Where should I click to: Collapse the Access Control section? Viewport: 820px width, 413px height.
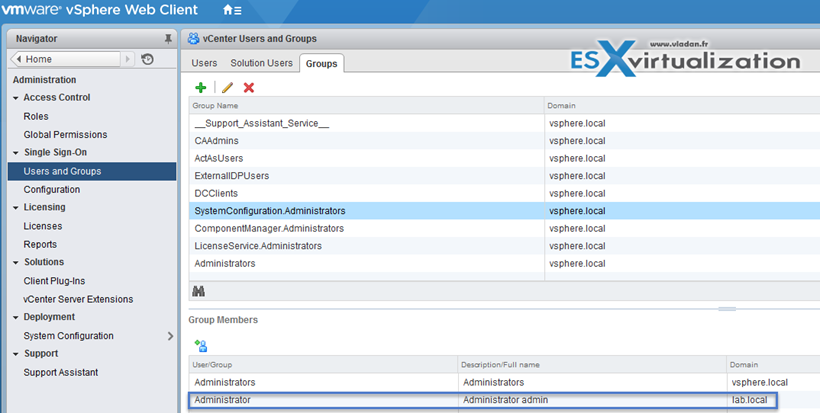coord(16,98)
